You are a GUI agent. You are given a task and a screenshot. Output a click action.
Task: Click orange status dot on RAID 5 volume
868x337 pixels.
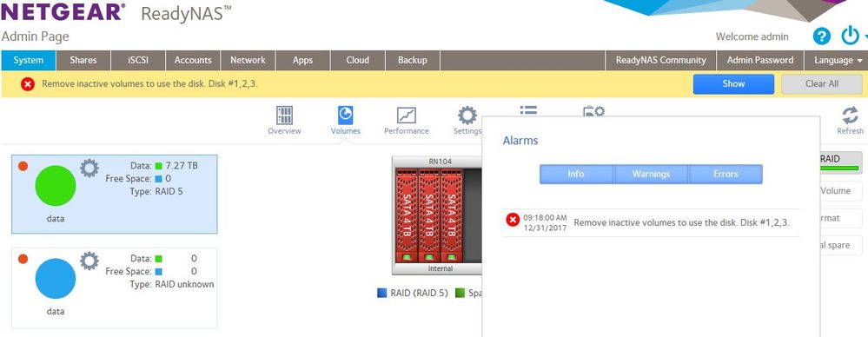click(23, 165)
